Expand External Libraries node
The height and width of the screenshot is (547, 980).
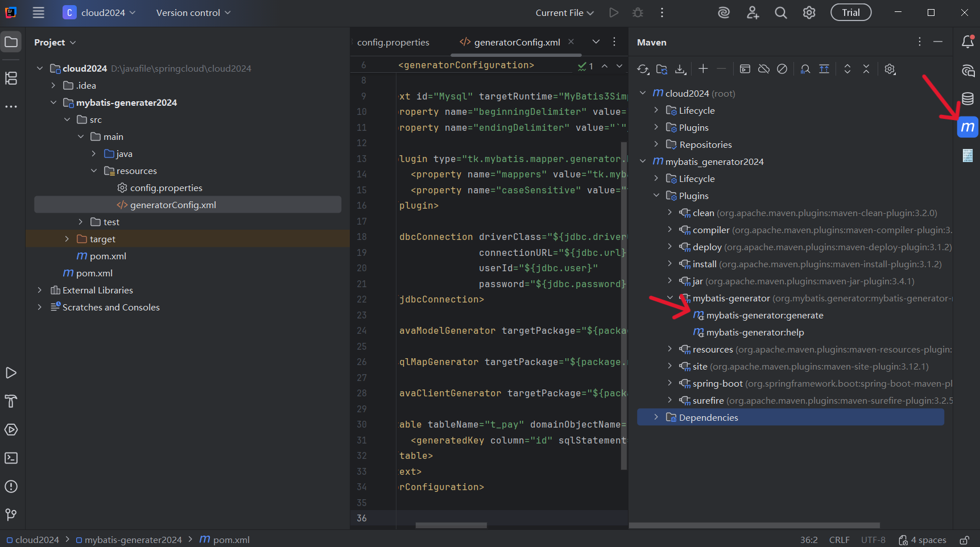39,290
